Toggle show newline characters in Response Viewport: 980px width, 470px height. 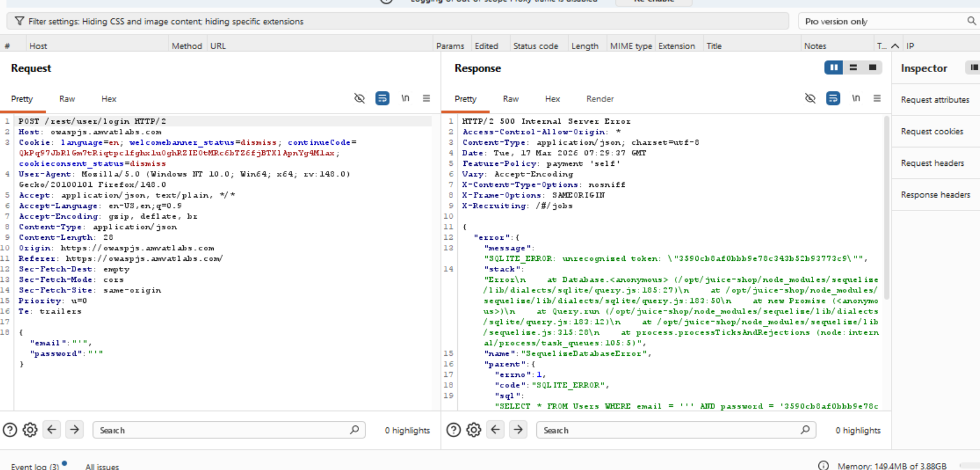(856, 98)
